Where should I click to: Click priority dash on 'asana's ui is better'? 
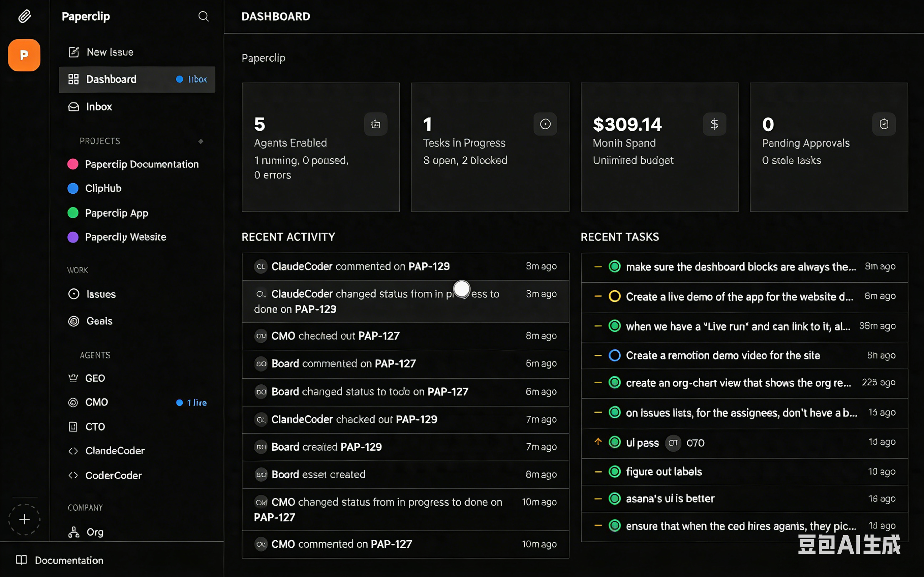pos(598,499)
